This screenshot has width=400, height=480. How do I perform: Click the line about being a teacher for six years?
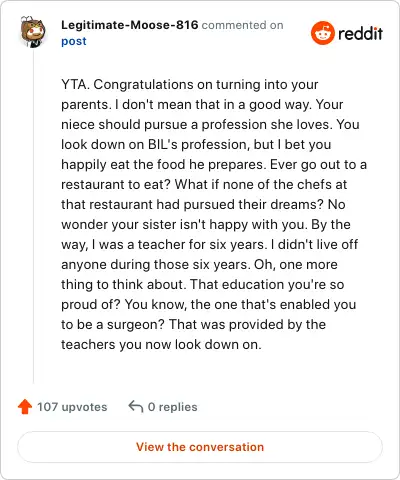point(209,245)
